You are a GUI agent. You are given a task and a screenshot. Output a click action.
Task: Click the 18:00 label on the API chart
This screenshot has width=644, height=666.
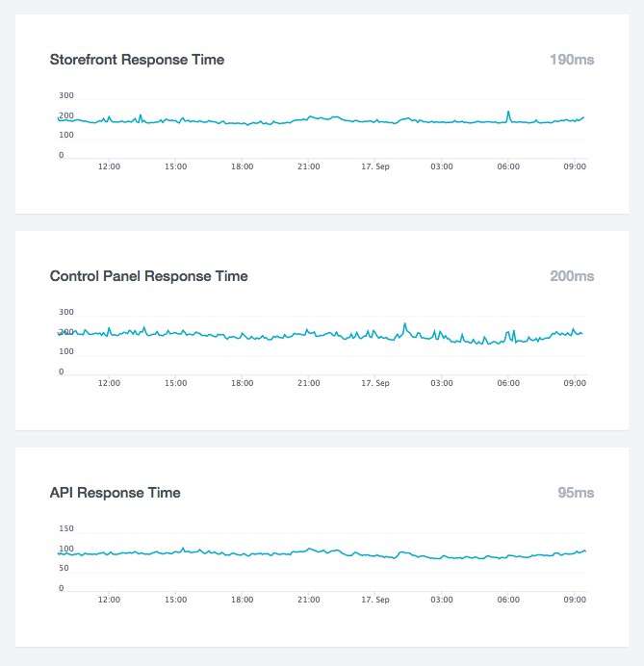click(x=242, y=600)
